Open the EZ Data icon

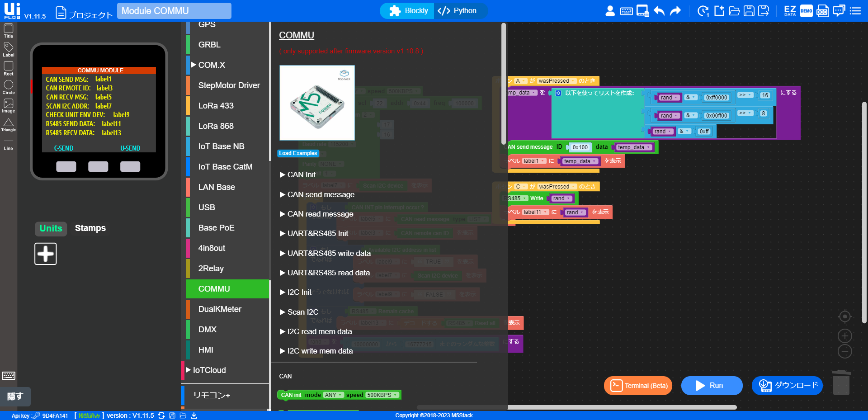tap(790, 11)
